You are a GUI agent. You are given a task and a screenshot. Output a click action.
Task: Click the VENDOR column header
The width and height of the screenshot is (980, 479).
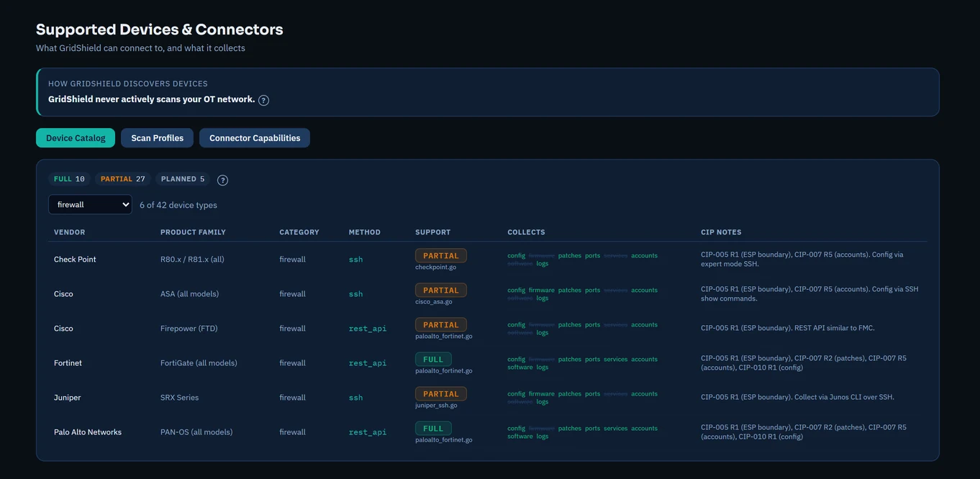tap(70, 232)
